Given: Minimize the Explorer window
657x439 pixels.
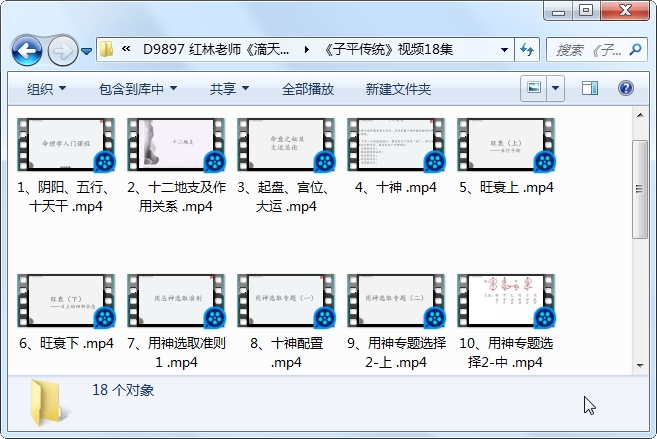Looking at the screenshot, I should click(x=558, y=11).
